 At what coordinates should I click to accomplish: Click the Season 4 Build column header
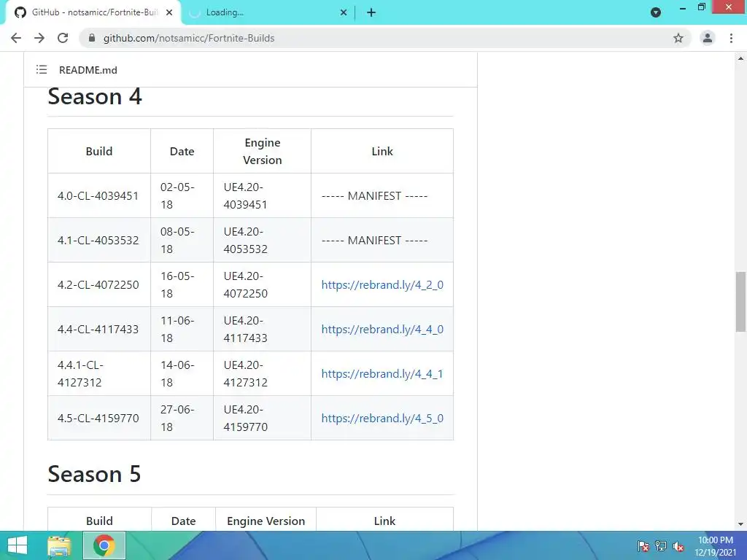(x=99, y=152)
